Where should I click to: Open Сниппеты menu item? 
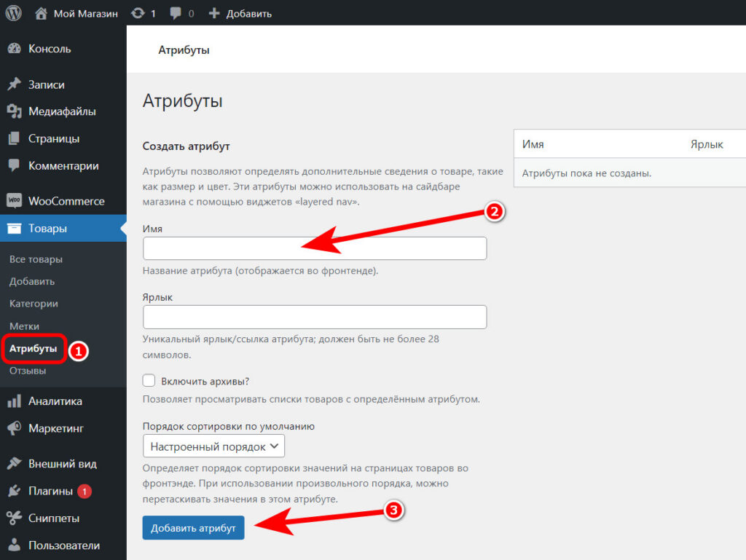tap(54, 518)
